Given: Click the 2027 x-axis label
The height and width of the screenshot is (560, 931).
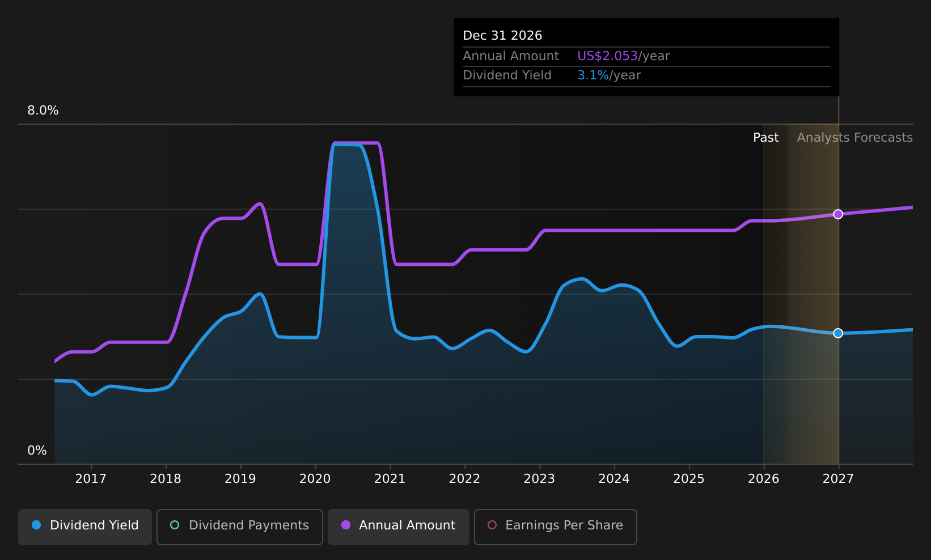Looking at the screenshot, I should (839, 479).
